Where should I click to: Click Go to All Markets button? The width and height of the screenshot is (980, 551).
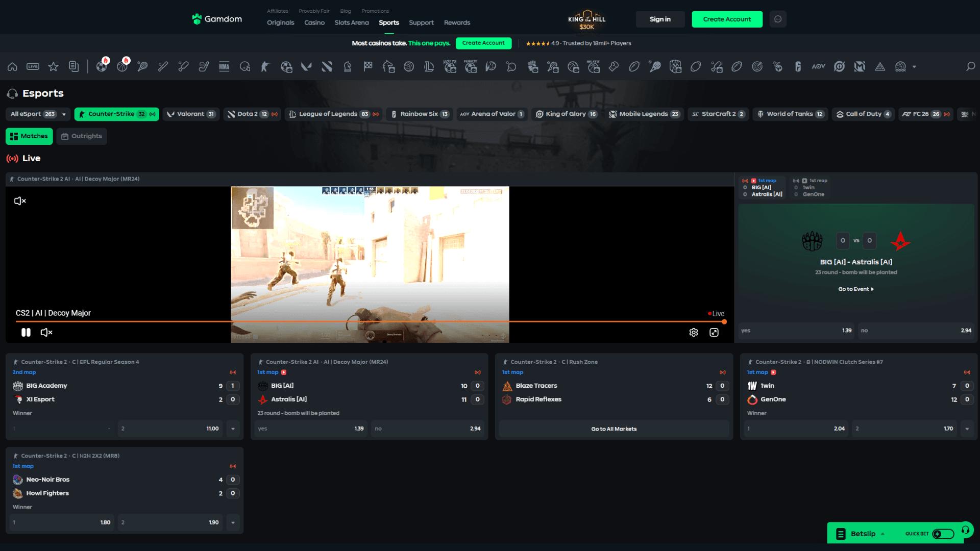point(614,429)
